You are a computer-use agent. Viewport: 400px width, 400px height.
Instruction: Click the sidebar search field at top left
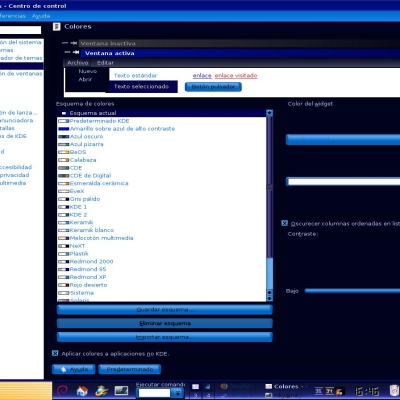coord(20,30)
